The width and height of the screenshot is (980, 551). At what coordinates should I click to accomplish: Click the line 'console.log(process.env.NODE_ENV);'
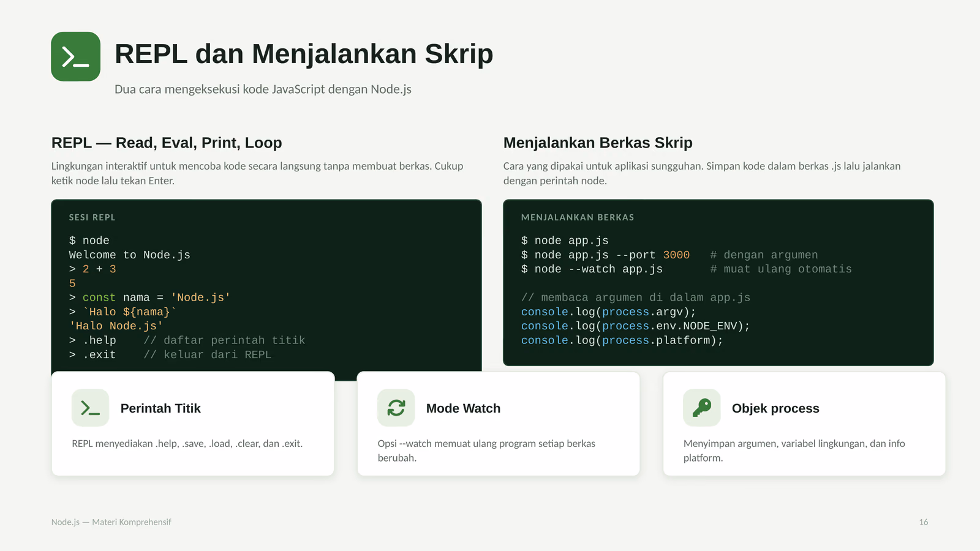click(x=636, y=326)
